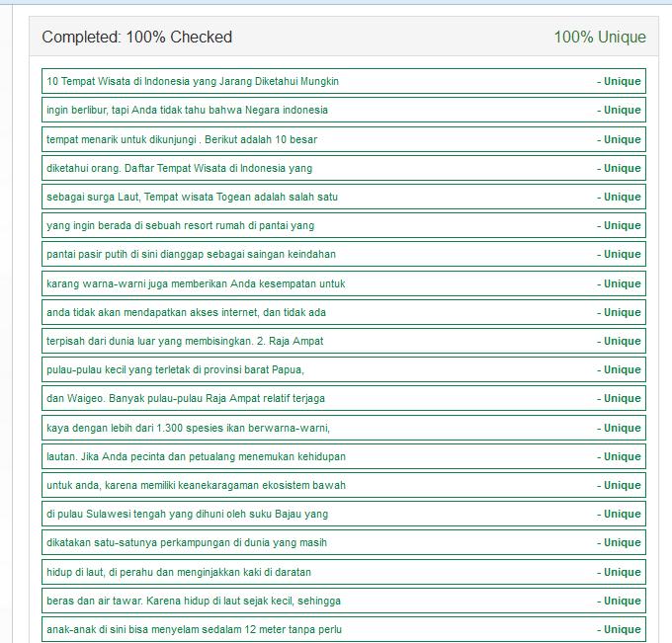Select the "diketahui orang. Daftar Tempat Wisata" row
The height and width of the screenshot is (643, 672).
[x=179, y=168]
